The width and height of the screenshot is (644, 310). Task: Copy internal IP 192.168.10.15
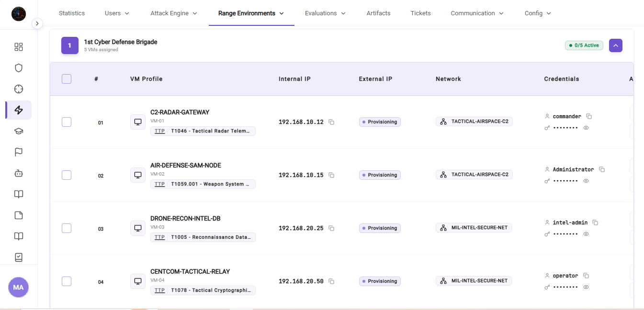coord(331,175)
